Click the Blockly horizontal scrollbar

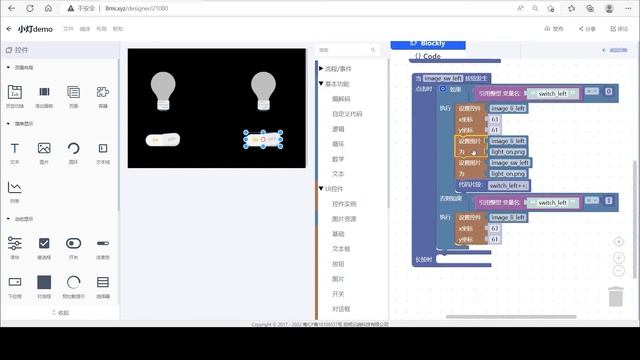click(511, 317)
